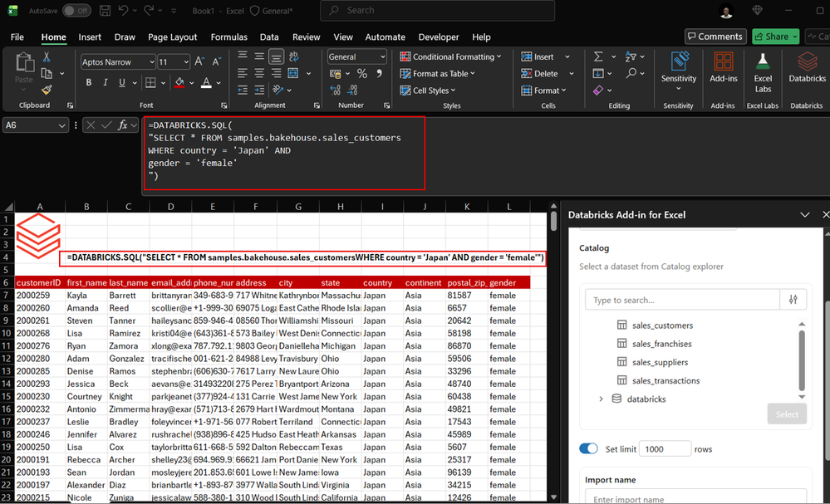Click the Merge & Center icon
Screen dimensions: 830x504
(292, 74)
